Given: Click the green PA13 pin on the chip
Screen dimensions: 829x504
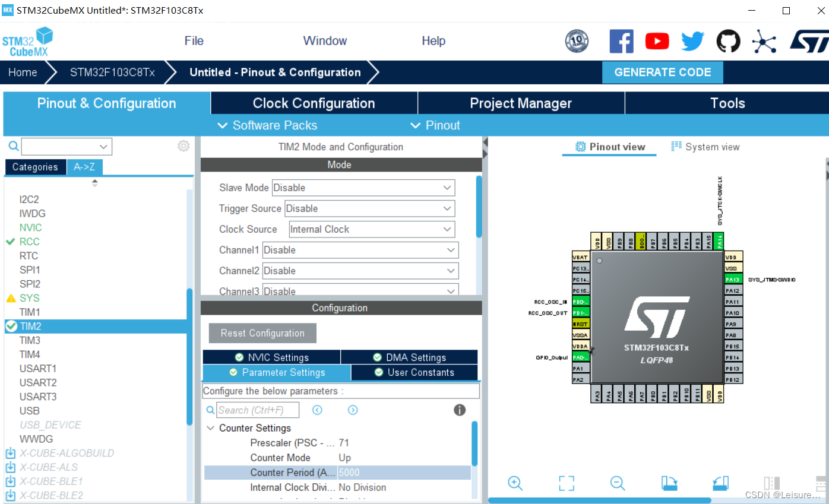Looking at the screenshot, I should [733, 280].
